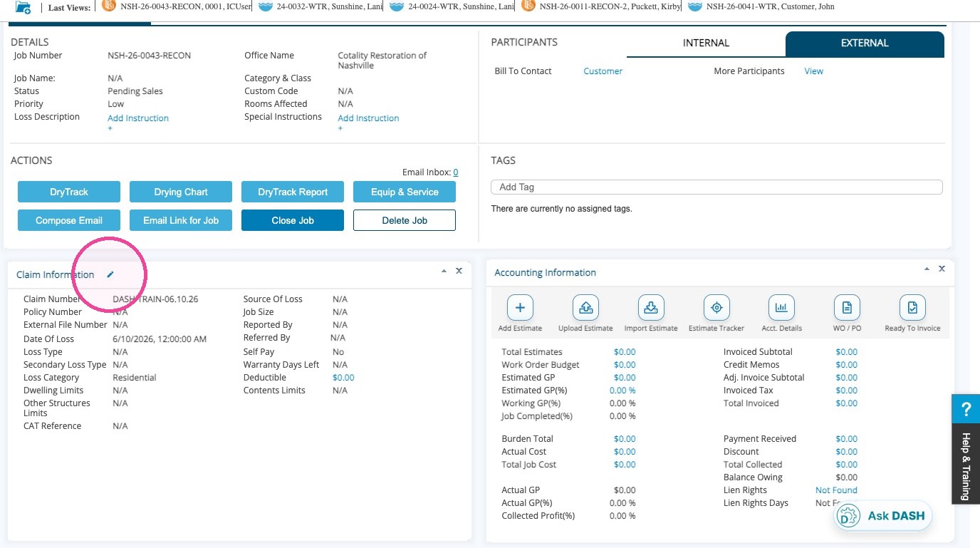Open the Upload Estimate icon

tap(585, 308)
